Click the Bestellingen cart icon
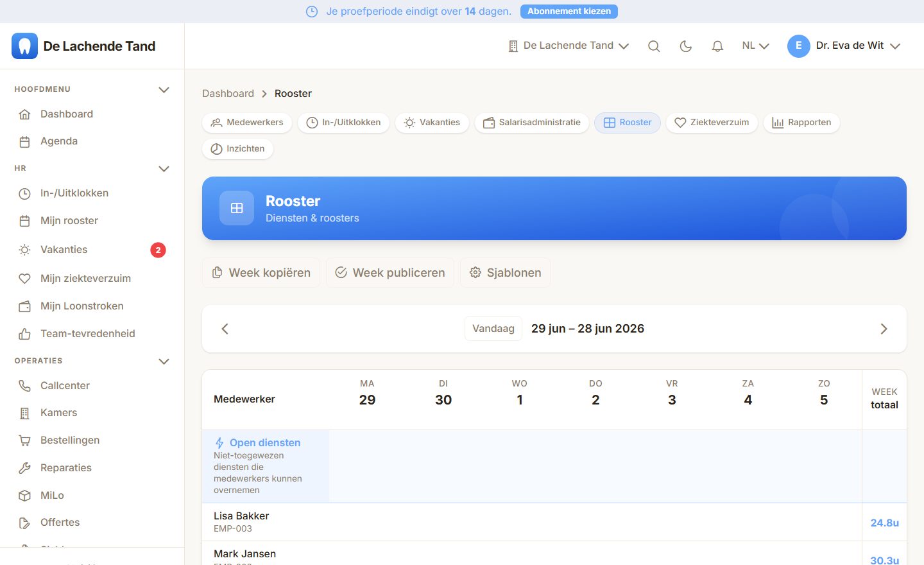This screenshot has width=924, height=565. pyautogui.click(x=24, y=440)
